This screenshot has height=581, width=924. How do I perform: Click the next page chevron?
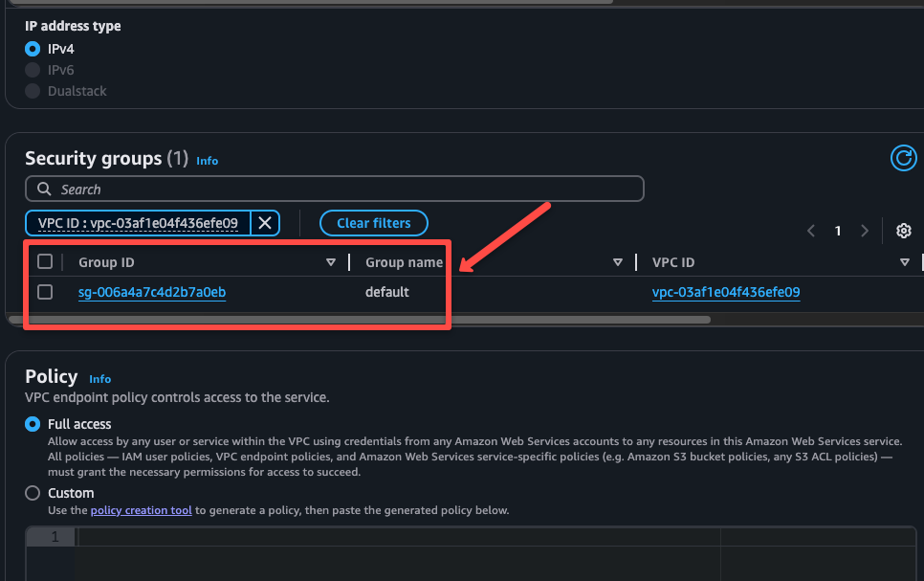(865, 231)
